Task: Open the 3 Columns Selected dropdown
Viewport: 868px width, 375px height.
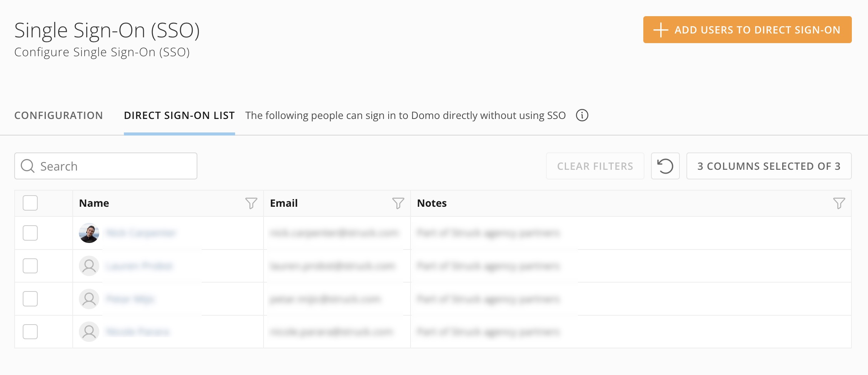Action: coord(769,166)
